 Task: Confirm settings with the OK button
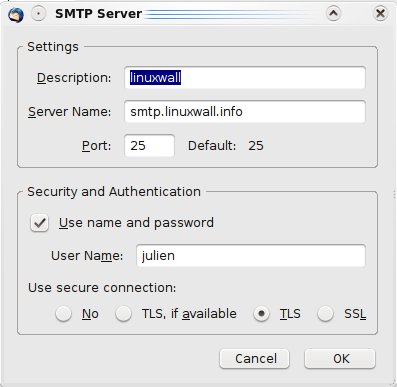[x=340, y=359]
